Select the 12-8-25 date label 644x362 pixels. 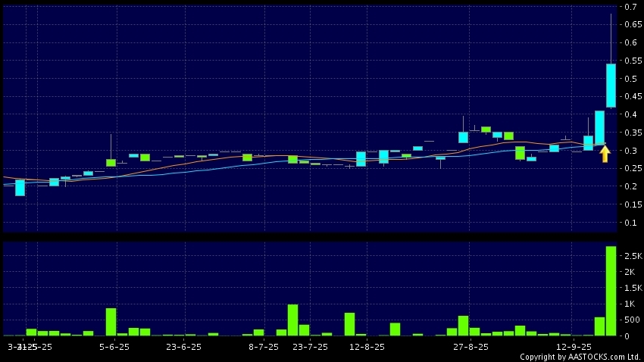click(367, 347)
